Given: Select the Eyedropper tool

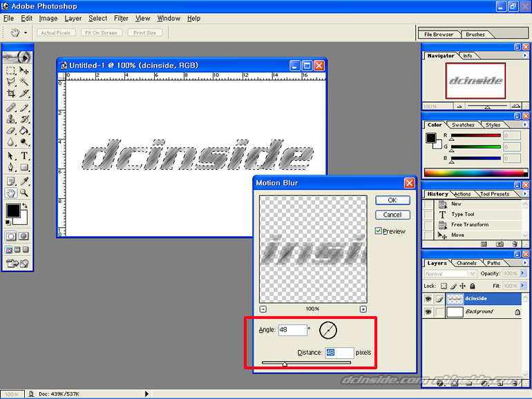Looking at the screenshot, I should point(23,182).
